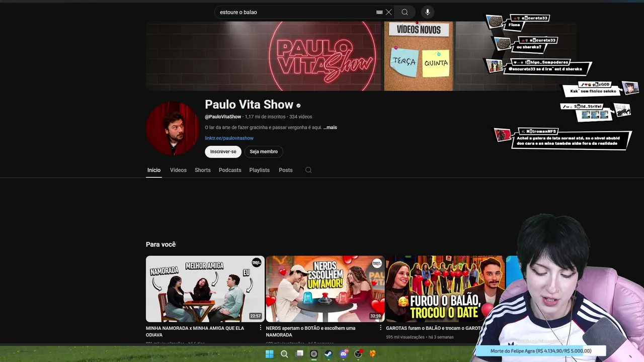Go to the Podcasts tab

pos(230,170)
